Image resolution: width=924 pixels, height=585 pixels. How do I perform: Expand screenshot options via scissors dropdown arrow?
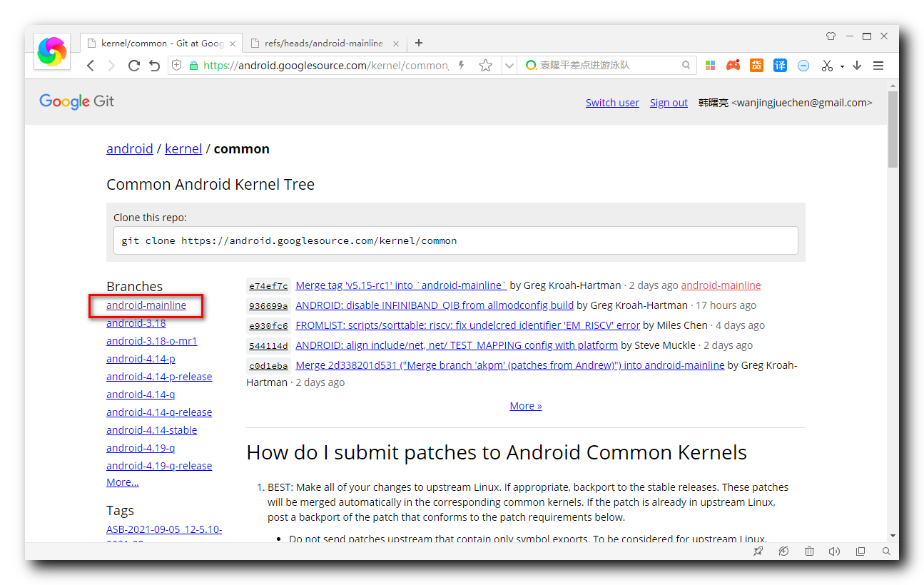coord(841,65)
